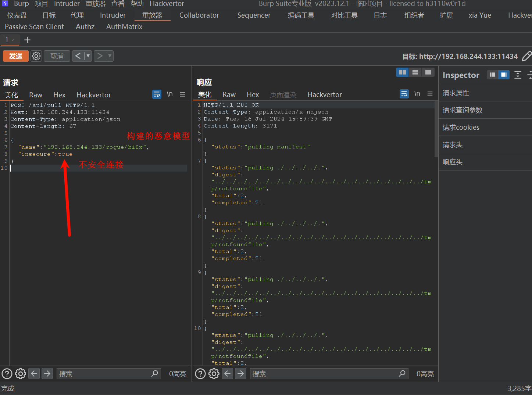Switch to Sequencer tab
The height and width of the screenshot is (395, 532).
(254, 15)
